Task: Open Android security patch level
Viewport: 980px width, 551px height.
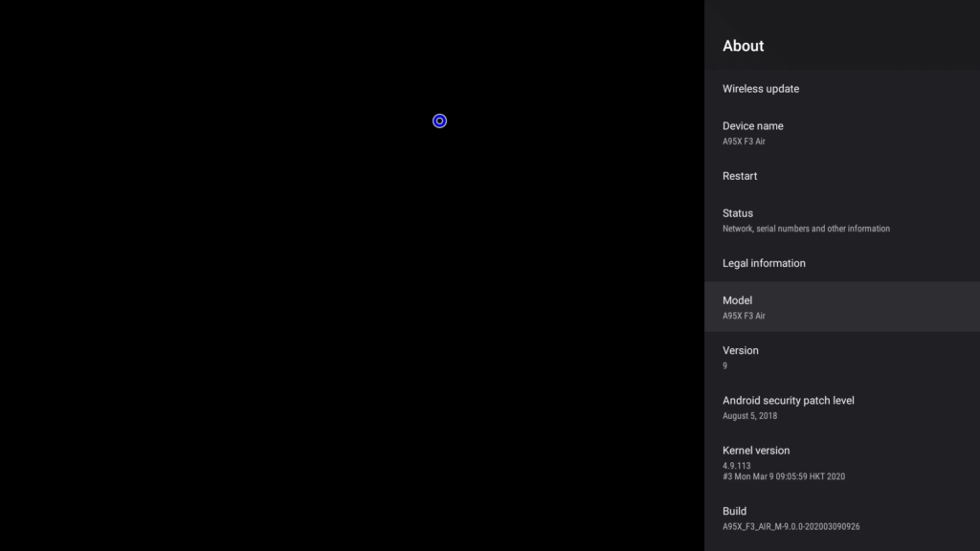Action: [x=842, y=407]
